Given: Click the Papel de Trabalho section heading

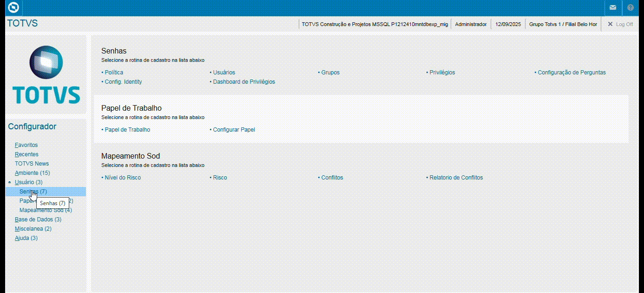Looking at the screenshot, I should [131, 108].
